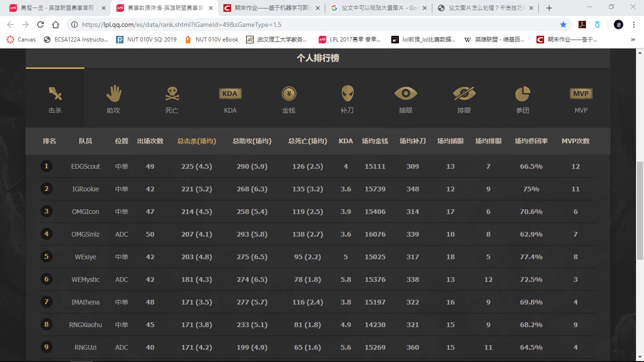This screenshot has width=644, height=362.
Task: Open a new browser tab
Action: point(549,8)
